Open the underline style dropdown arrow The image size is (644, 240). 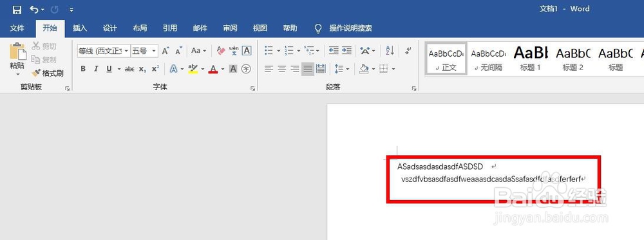(119, 69)
